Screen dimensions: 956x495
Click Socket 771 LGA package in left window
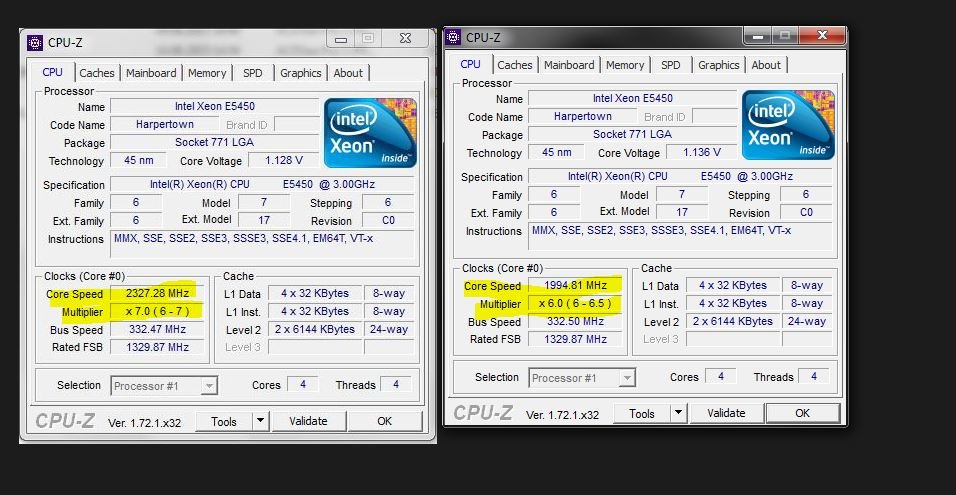(x=215, y=142)
